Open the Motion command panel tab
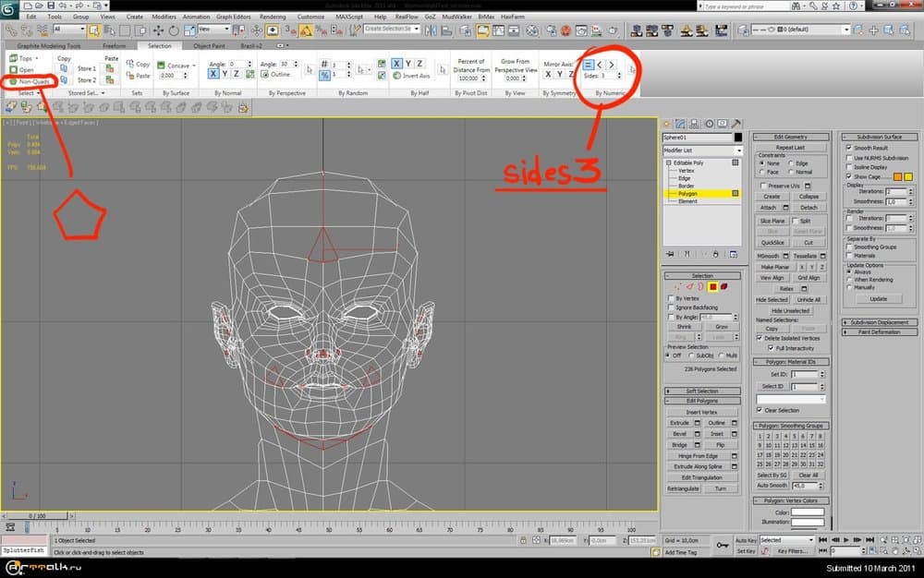 pos(708,124)
